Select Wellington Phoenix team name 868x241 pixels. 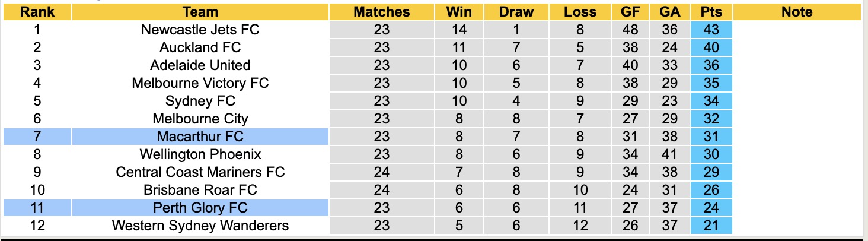coord(200,154)
